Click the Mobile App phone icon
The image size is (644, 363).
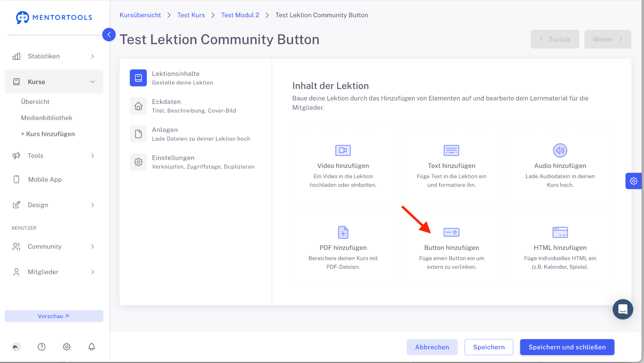tap(17, 179)
